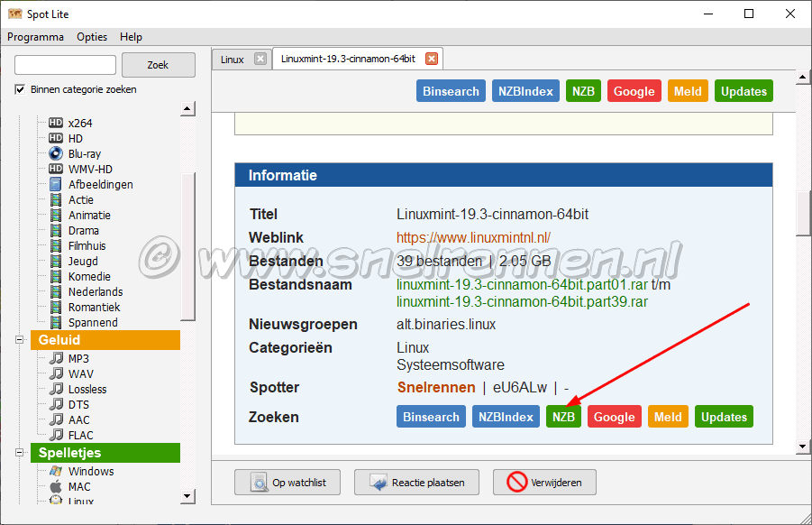
Task: Select the Blu-ray disc icon
Action: 55,153
